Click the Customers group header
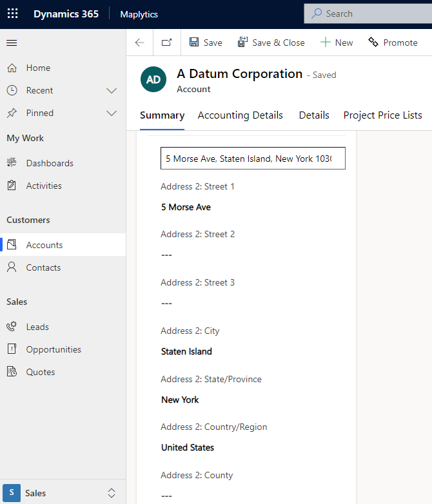Image resolution: width=432 pixels, height=504 pixels. (28, 220)
